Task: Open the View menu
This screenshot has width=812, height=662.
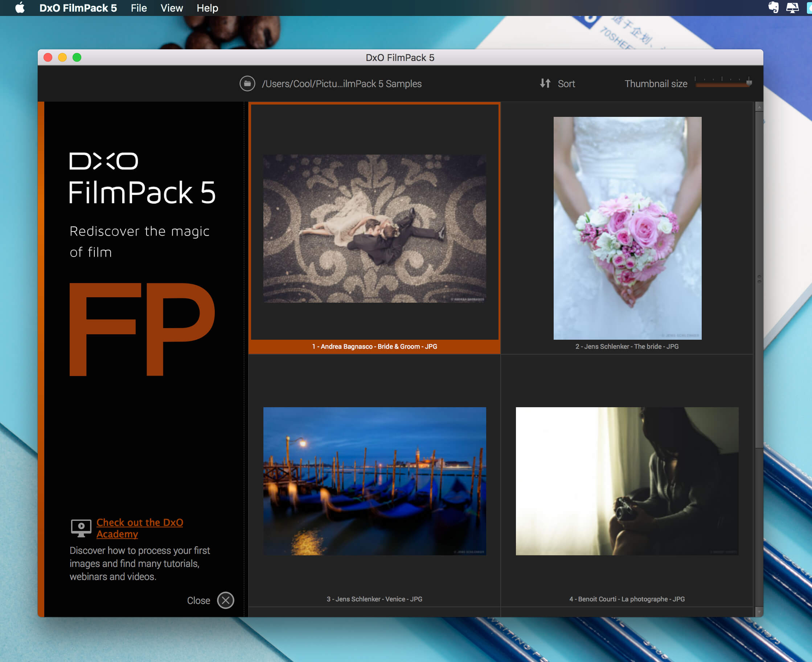Action: [172, 8]
